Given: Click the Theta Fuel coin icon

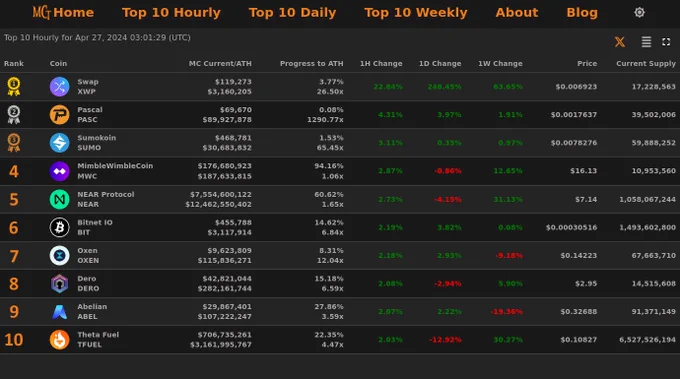Looking at the screenshot, I should pyautogui.click(x=59, y=340).
